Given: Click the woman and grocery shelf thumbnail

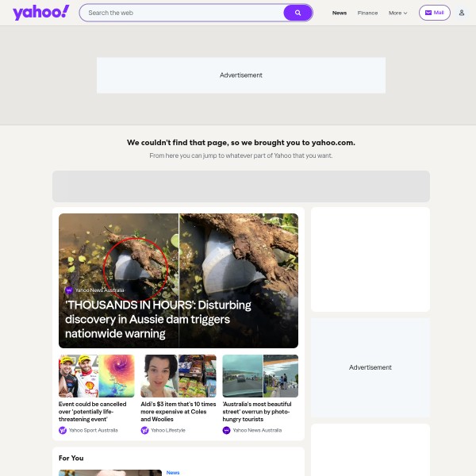Looking at the screenshot, I should (178, 376).
